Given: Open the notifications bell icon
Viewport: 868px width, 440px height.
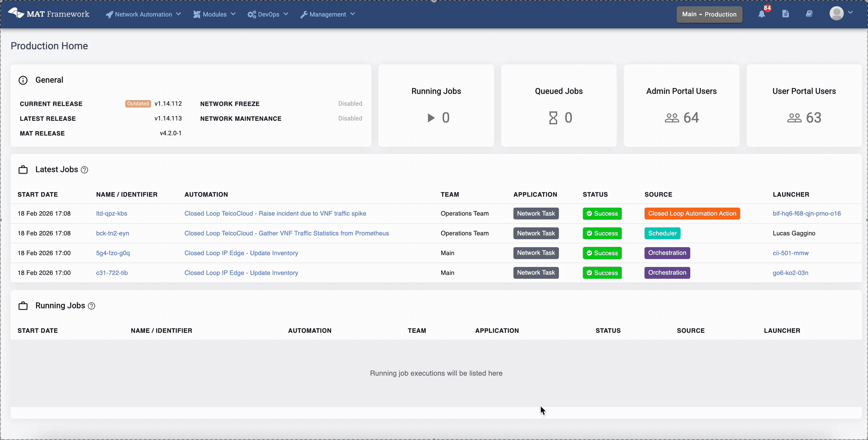Looking at the screenshot, I should point(761,14).
